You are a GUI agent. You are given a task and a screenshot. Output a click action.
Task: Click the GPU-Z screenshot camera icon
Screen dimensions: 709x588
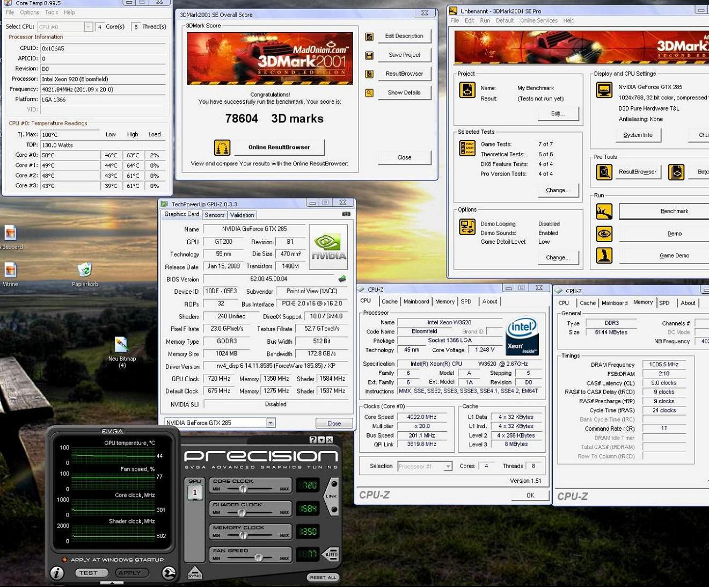pyautogui.click(x=346, y=214)
